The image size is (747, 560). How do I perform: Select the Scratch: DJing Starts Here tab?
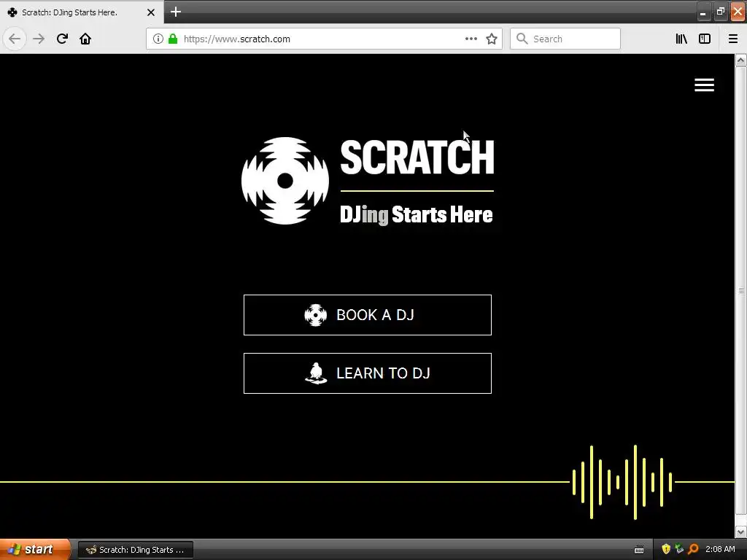[82, 12]
